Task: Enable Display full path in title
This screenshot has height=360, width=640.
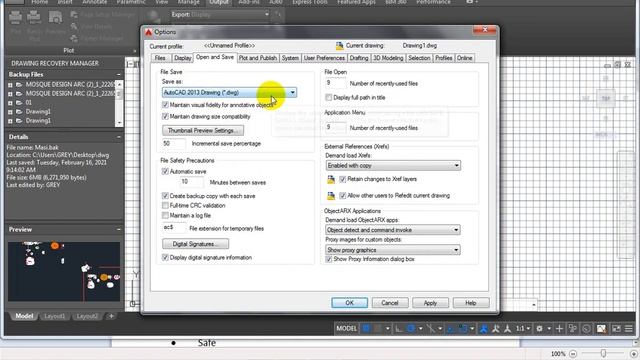Action: point(329,98)
